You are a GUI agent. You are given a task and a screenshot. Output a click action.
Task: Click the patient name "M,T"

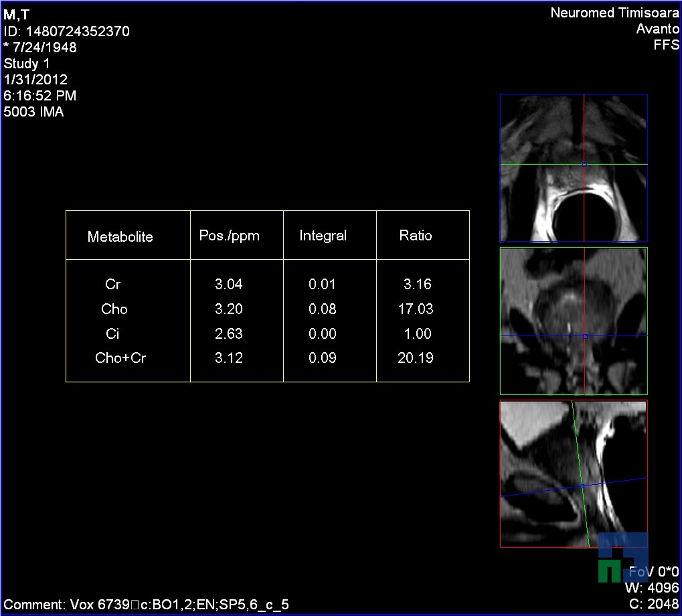click(17, 15)
